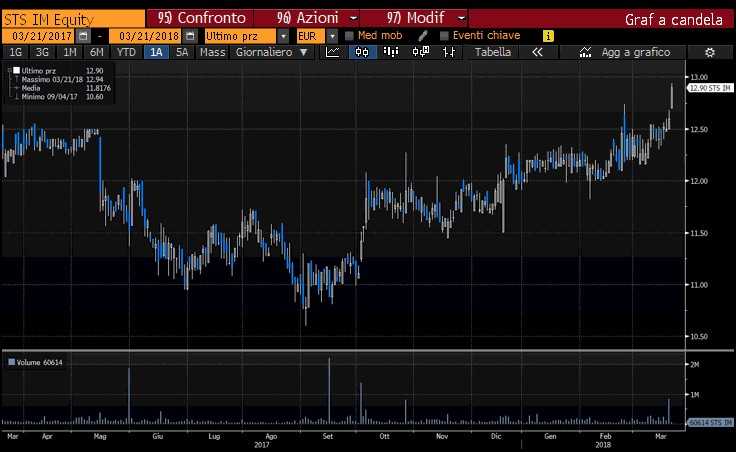The width and height of the screenshot is (736, 452).
Task: Click the Minimo 09/04/17 legend row
Action: coord(62,97)
